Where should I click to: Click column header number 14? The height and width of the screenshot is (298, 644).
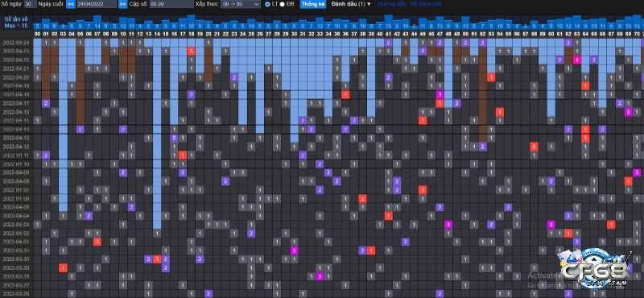[157, 34]
